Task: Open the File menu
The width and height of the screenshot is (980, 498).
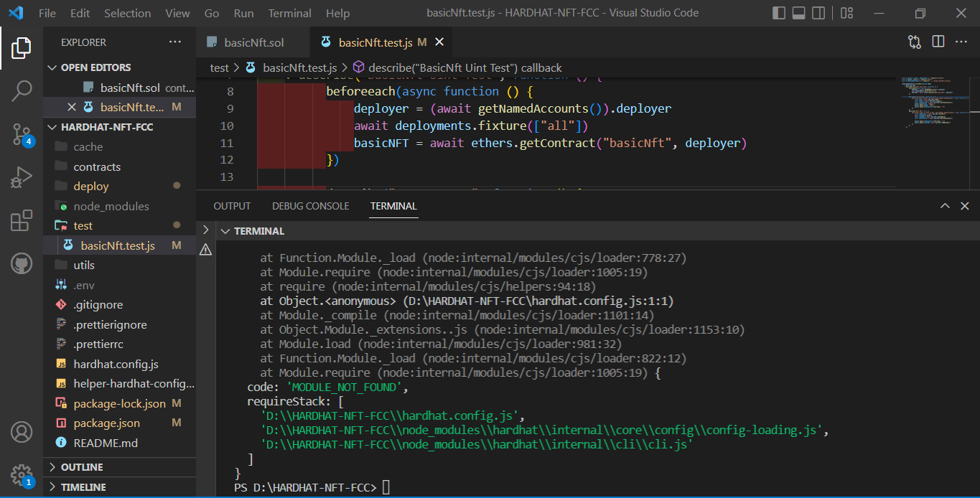Action: click(47, 13)
